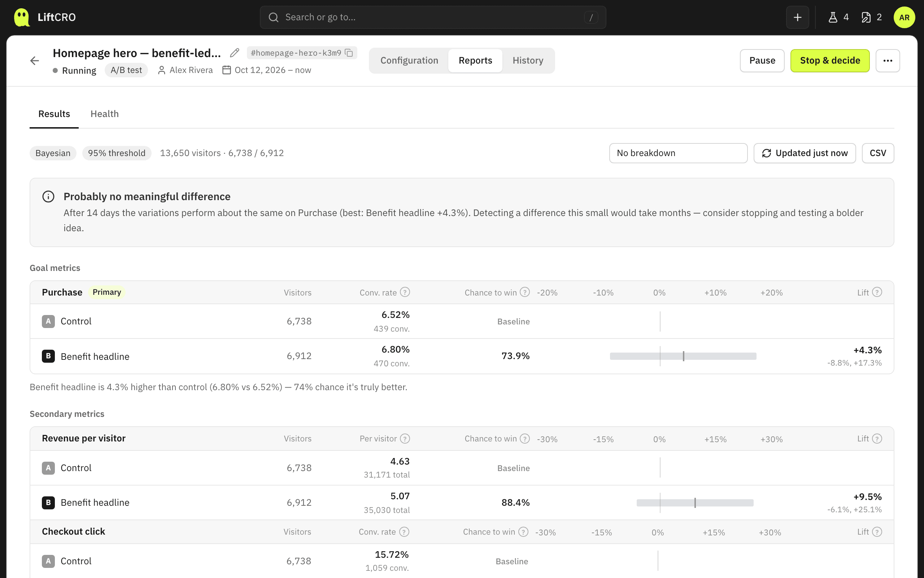
Task: Select the Reports tab
Action: [x=475, y=61]
